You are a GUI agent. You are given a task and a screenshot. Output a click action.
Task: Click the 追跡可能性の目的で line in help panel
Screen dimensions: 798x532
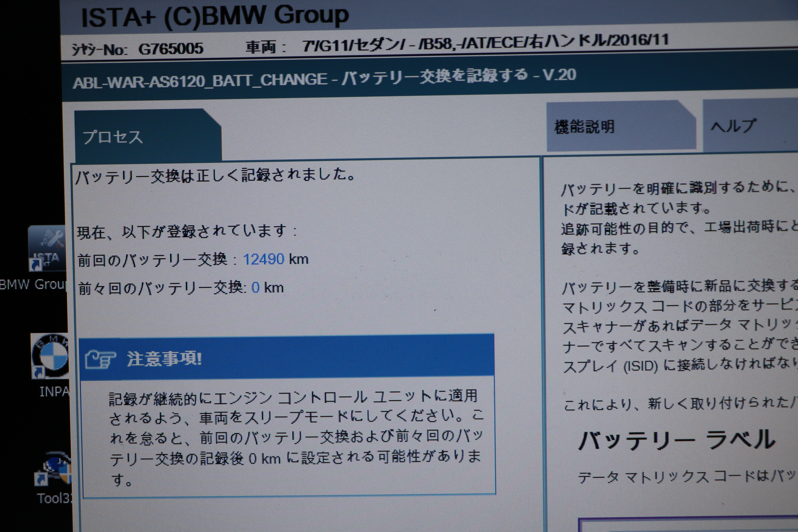(x=679, y=228)
